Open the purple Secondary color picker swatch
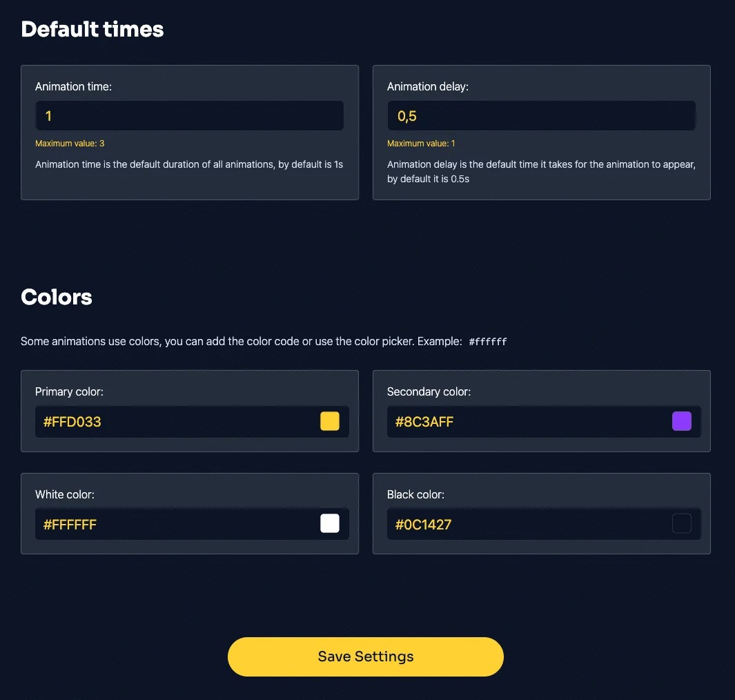This screenshot has height=700, width=735. click(682, 421)
